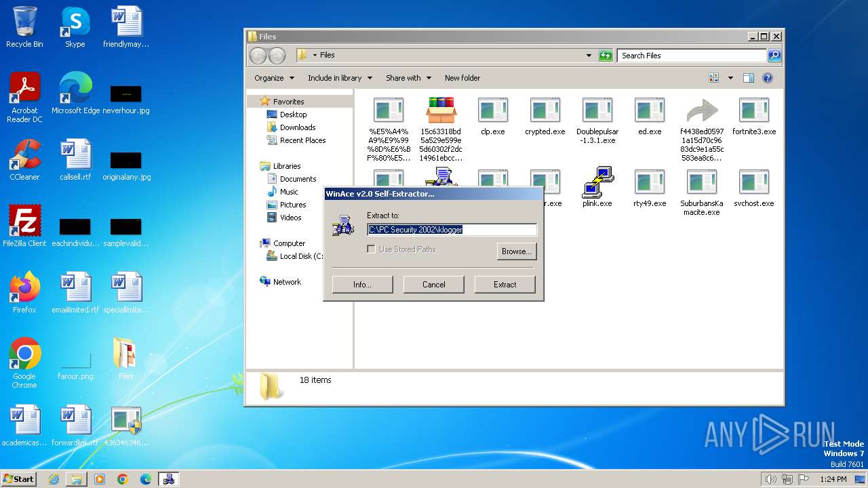Open Acrobat Reader DC shortcut
Image resolution: width=868 pixels, height=488 pixels.
click(x=24, y=98)
